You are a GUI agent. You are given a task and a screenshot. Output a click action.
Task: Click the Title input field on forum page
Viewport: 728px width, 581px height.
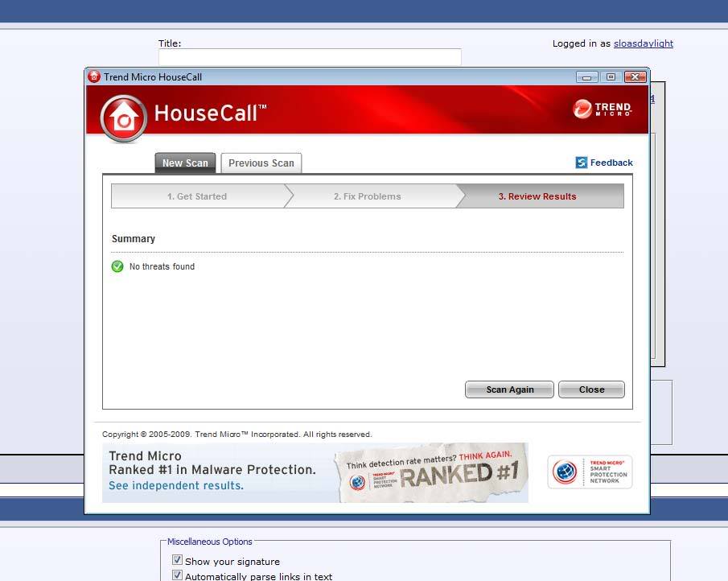point(310,57)
